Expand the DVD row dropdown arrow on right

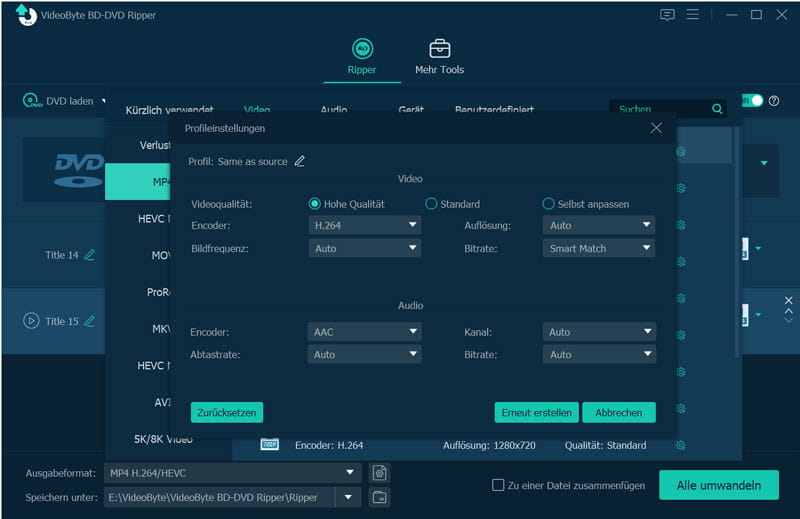click(764, 163)
